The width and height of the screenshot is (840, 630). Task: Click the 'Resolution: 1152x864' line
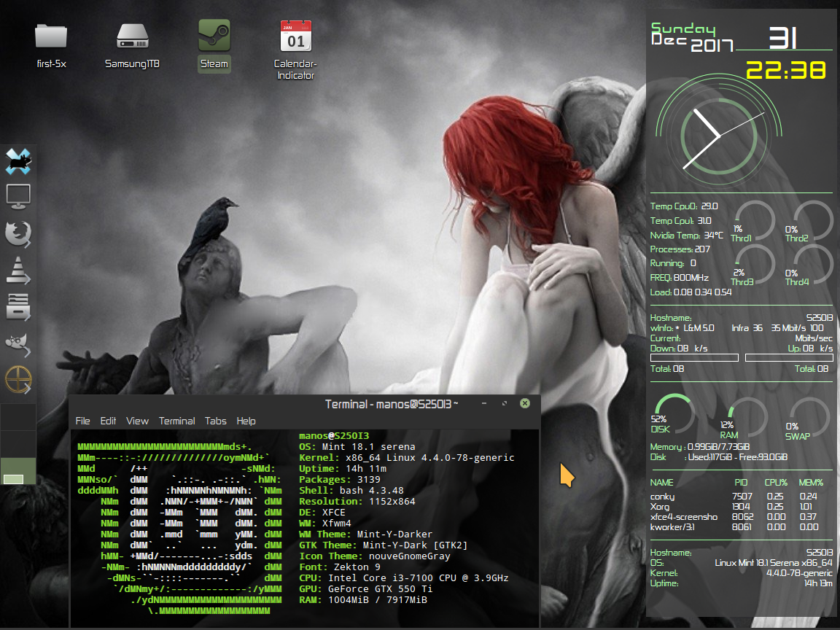point(357,502)
